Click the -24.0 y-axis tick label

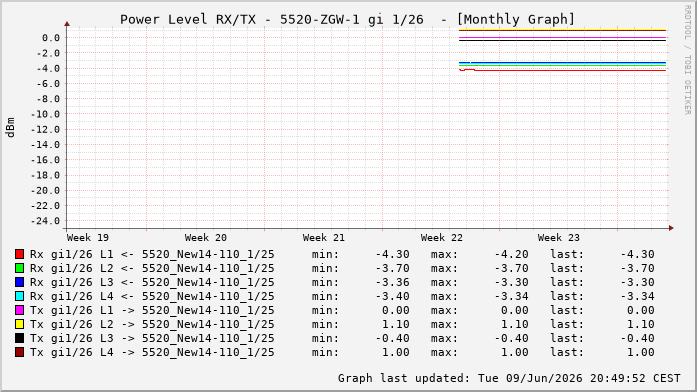tap(45, 221)
